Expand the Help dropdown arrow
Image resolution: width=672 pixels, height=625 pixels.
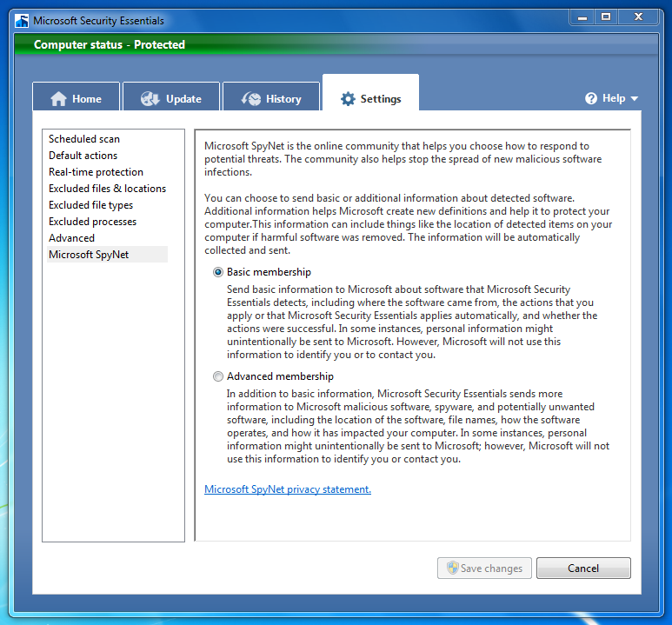pyautogui.click(x=635, y=98)
